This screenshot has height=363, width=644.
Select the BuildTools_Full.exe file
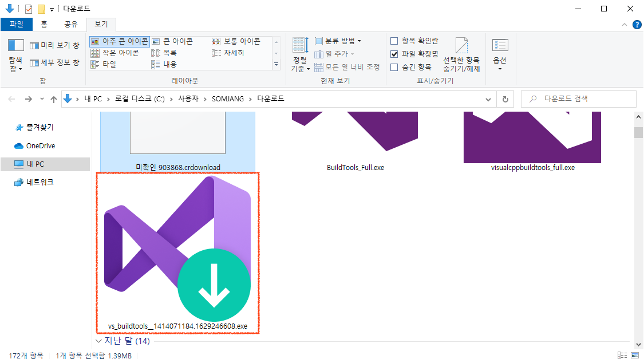355,141
